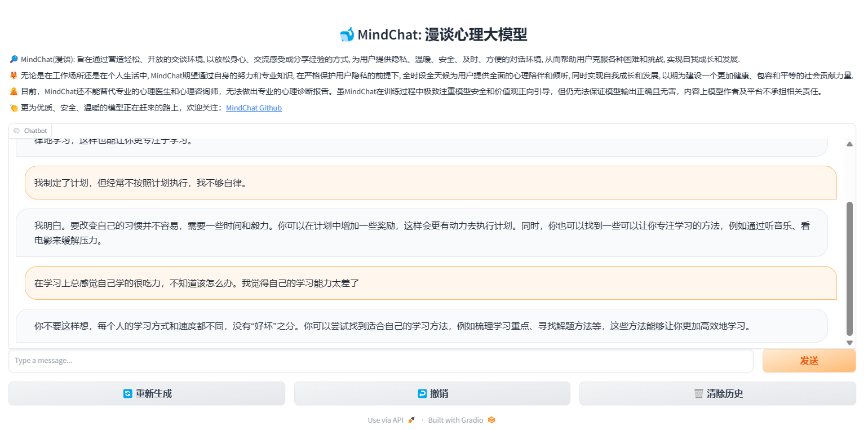Click the trash can icon on 清除历史
This screenshot has height=430, width=868.
(699, 393)
